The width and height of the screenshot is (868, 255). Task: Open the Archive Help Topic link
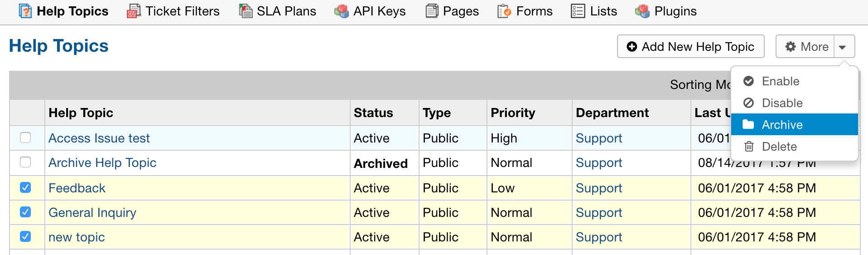[102, 162]
